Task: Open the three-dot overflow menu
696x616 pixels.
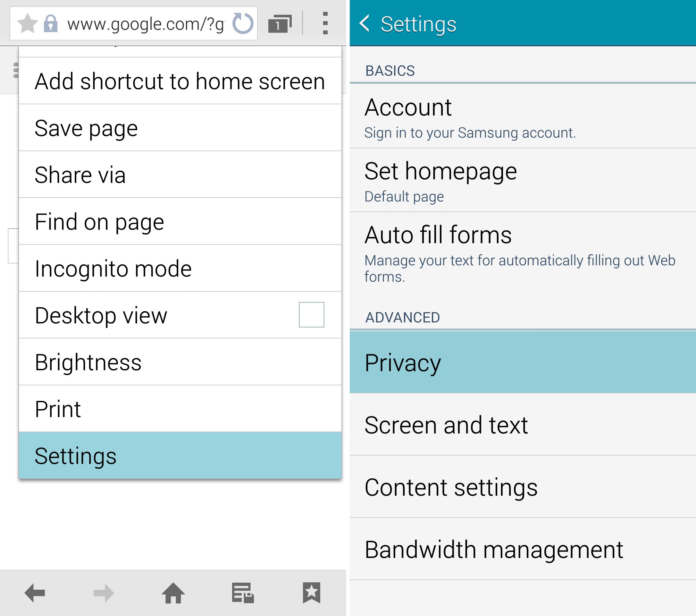Action: click(x=325, y=23)
